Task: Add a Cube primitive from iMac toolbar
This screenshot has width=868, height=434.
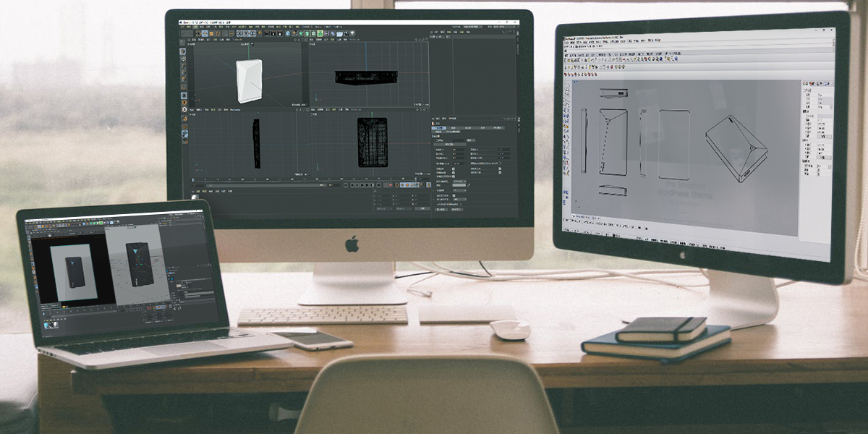Action: pos(288,33)
